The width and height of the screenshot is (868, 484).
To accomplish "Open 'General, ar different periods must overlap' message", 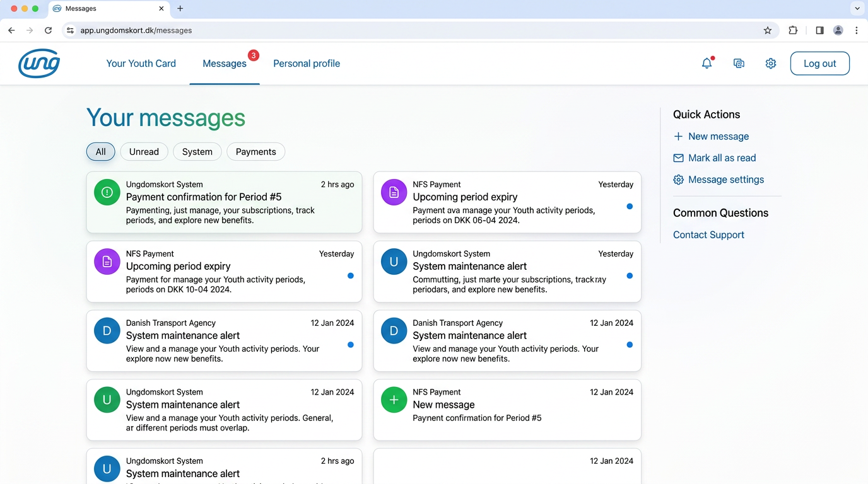I will [224, 410].
